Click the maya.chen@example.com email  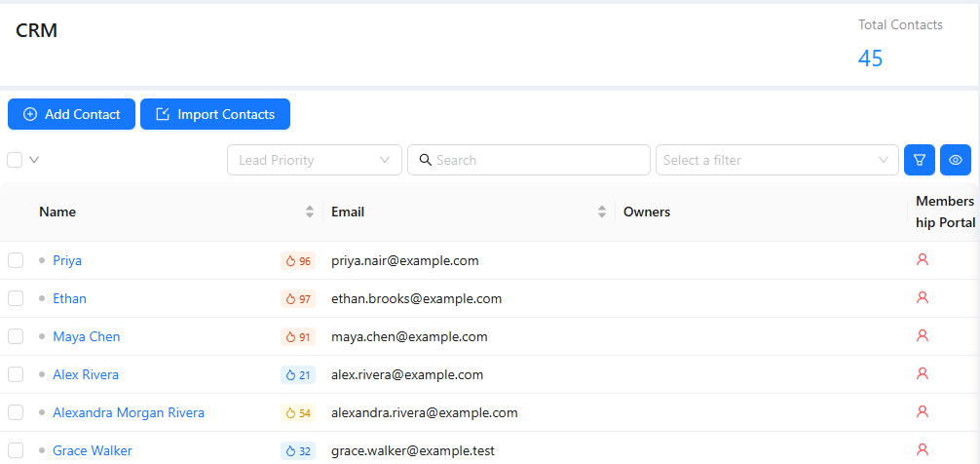[x=409, y=337]
